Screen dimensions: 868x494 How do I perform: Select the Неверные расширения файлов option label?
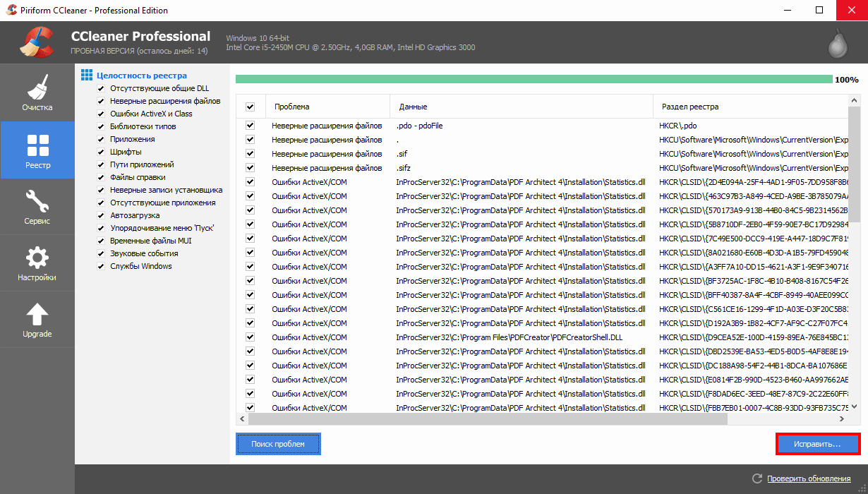(165, 101)
